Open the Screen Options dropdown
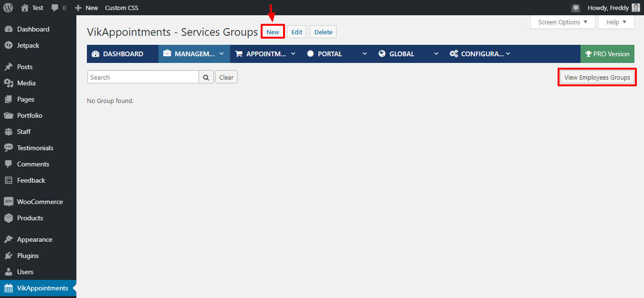Viewport: 644px width, 298px height. [x=563, y=22]
